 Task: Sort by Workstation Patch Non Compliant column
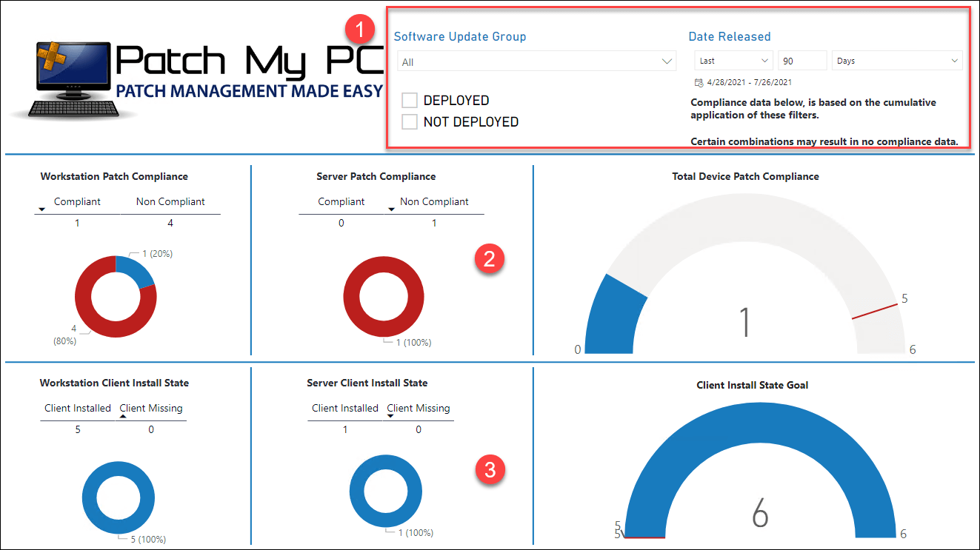tap(170, 201)
